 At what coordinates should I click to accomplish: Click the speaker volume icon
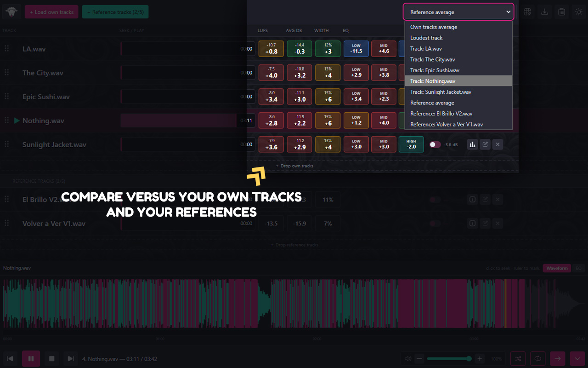(407, 358)
